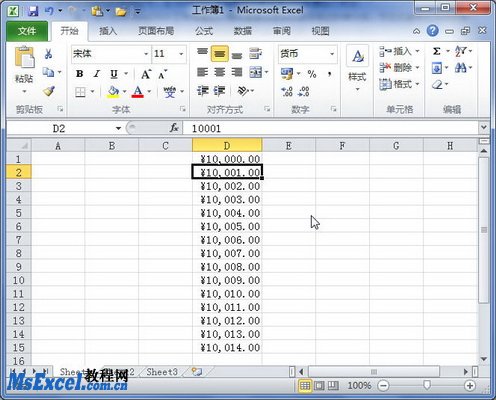Click the AutoSum sigma icon
496x400 pixels.
click(x=437, y=51)
